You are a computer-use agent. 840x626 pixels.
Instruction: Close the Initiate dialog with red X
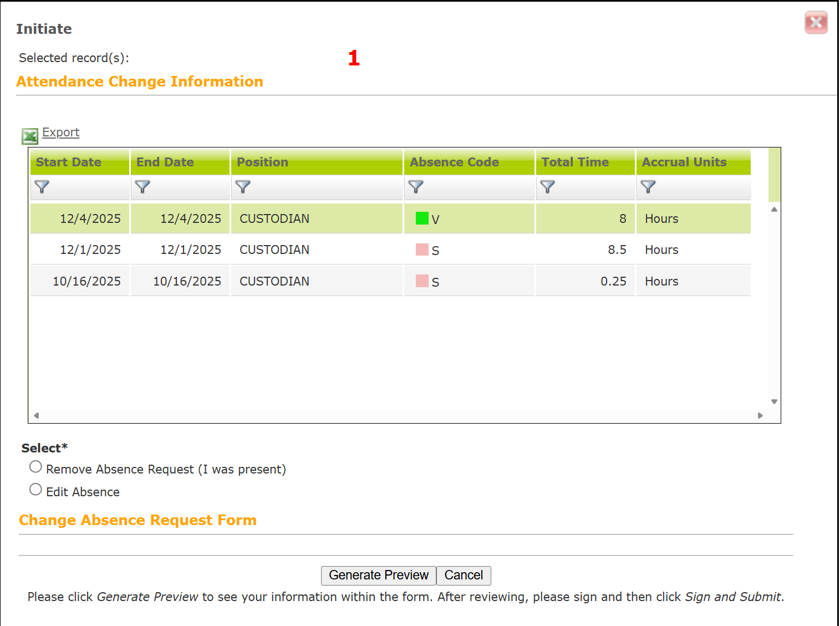816,23
